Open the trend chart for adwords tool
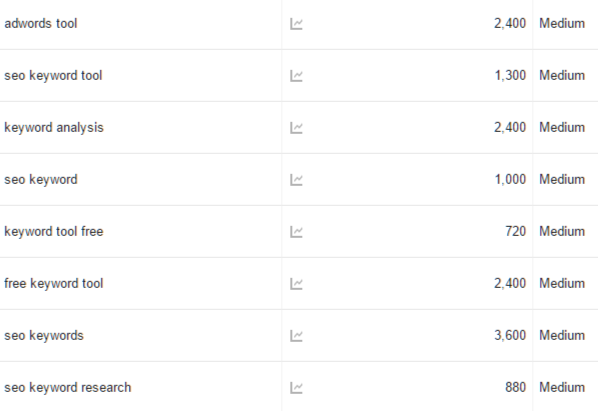The height and width of the screenshot is (411, 598). click(296, 24)
